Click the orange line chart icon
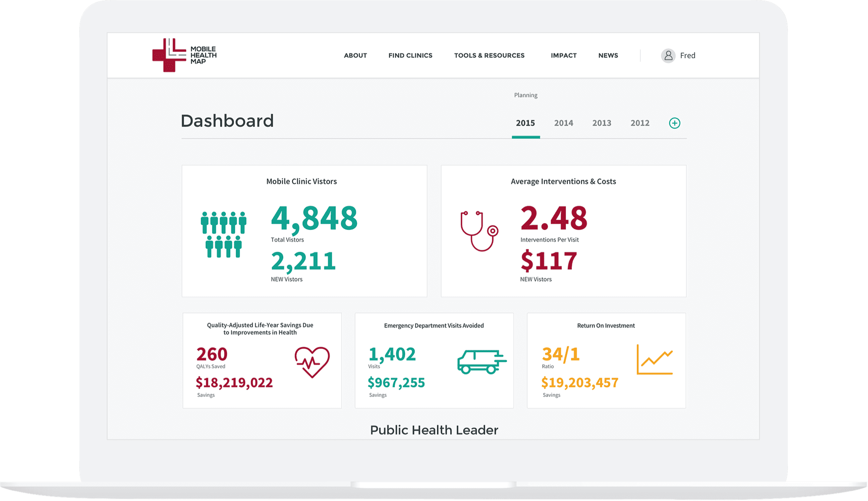 tap(654, 359)
